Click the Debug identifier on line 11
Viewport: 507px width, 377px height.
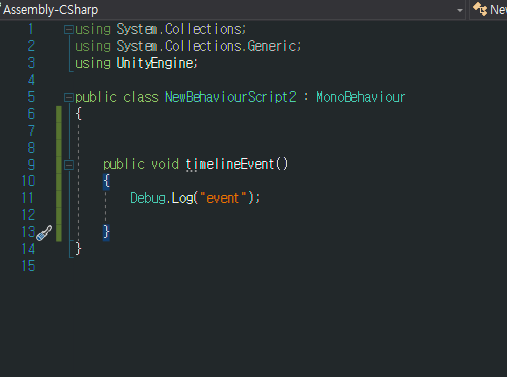(x=148, y=198)
